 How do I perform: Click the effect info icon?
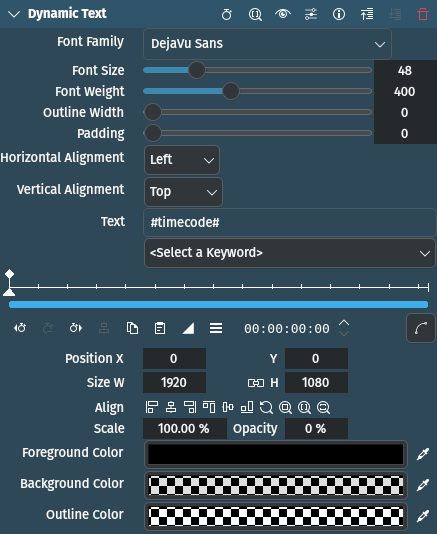pyautogui.click(x=339, y=14)
